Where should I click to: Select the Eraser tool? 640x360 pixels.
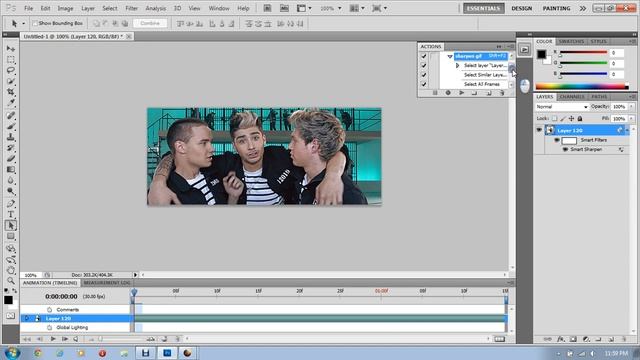click(11, 158)
